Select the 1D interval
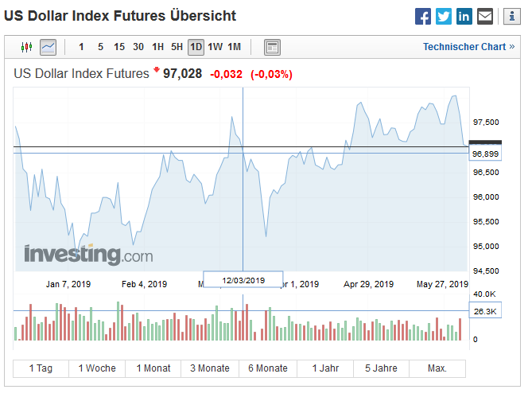The image size is (532, 401). pyautogui.click(x=196, y=47)
